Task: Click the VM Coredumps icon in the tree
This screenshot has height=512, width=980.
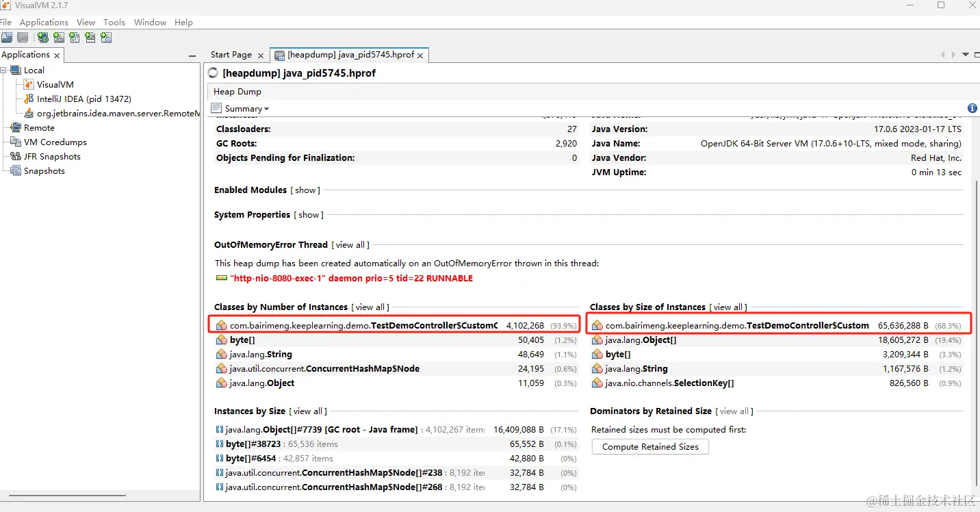Action: pos(16,142)
